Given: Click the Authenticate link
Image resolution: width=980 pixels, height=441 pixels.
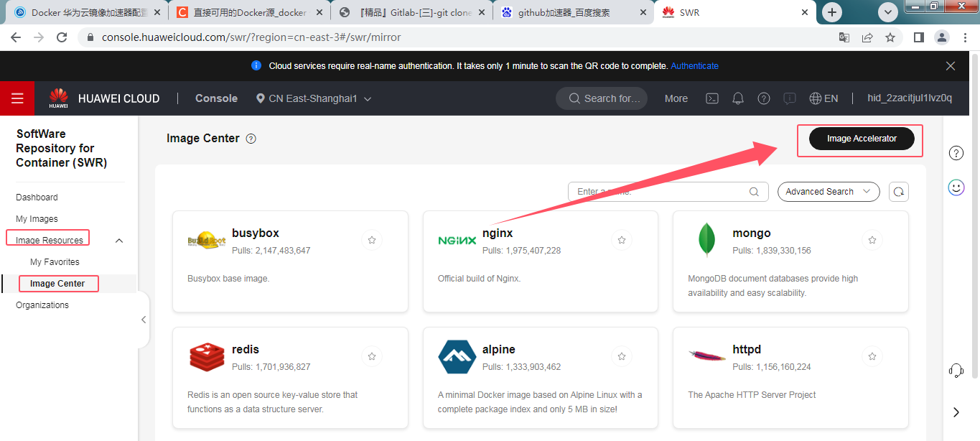Looking at the screenshot, I should (694, 65).
